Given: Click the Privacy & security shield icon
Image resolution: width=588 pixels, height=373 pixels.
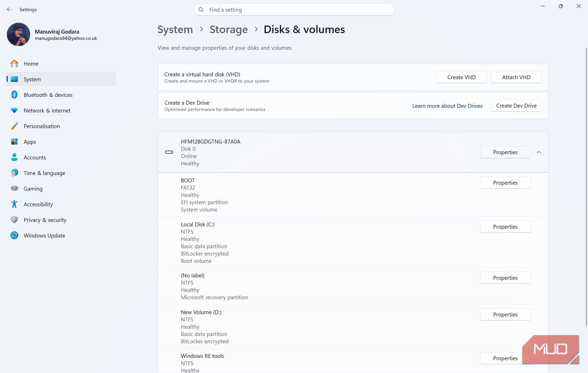Looking at the screenshot, I should (x=14, y=220).
